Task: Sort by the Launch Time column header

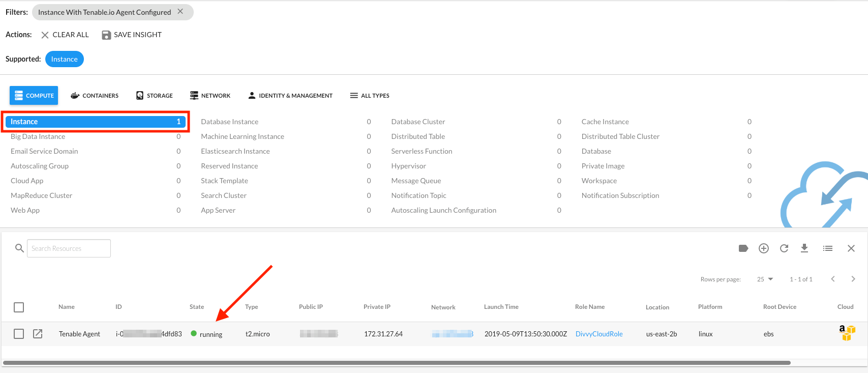Action: coord(501,307)
